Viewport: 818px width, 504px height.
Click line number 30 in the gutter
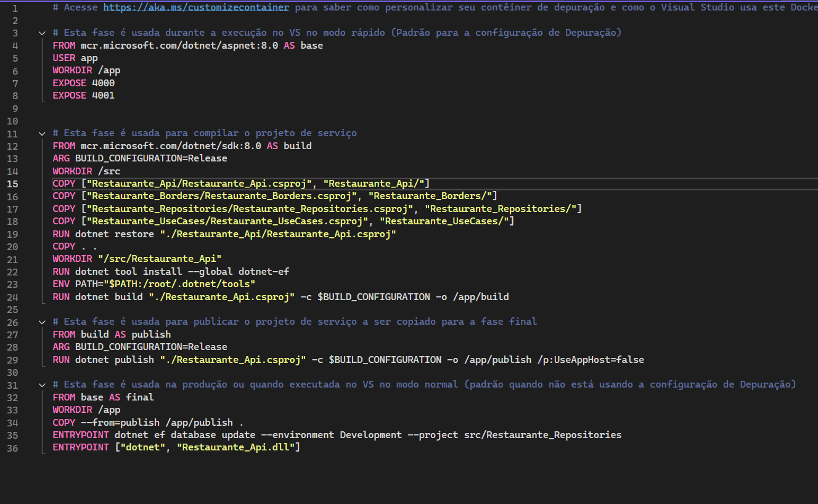12,372
